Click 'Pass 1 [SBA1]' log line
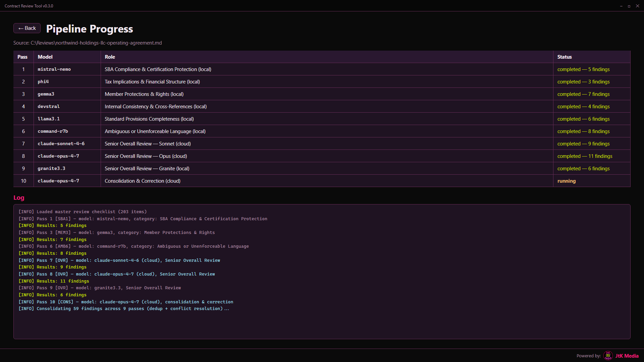Screen dimensions: 644x362 coord(143,219)
